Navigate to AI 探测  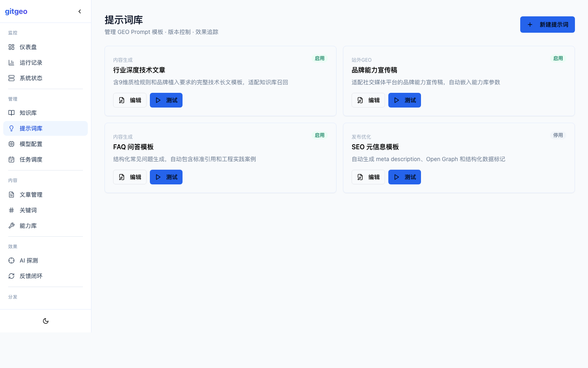45,260
